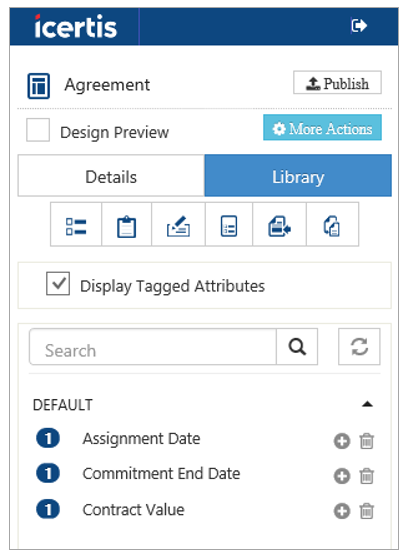The image size is (412, 557).
Task: Click into the Search attributes field
Action: point(153,347)
